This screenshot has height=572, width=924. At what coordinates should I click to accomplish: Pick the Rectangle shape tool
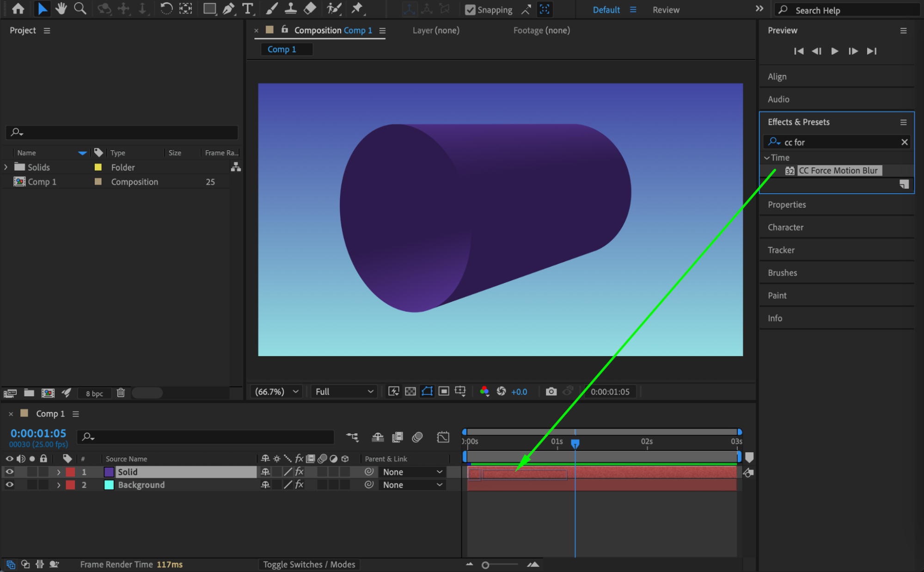pos(209,8)
